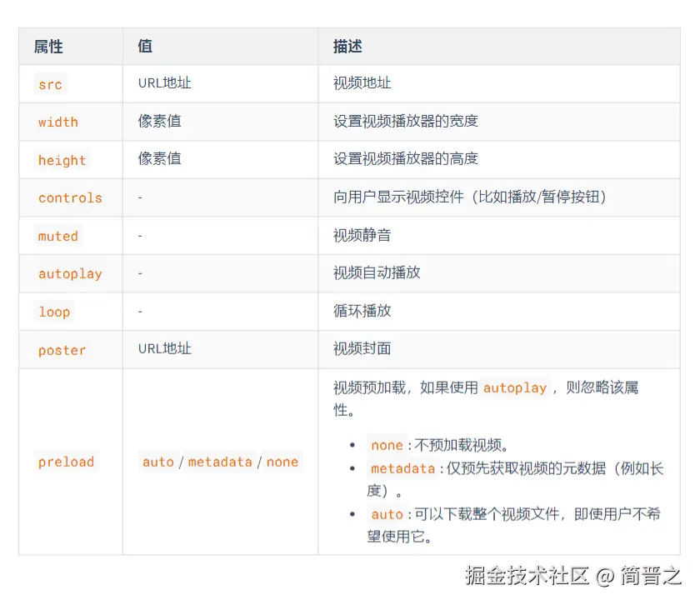Click the 属性 column header
700x605 pixels.
coord(49,47)
